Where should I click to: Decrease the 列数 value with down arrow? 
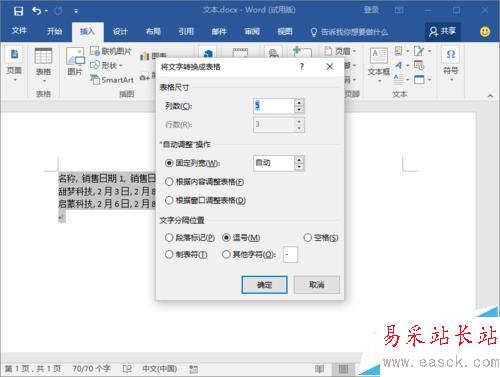click(x=299, y=110)
